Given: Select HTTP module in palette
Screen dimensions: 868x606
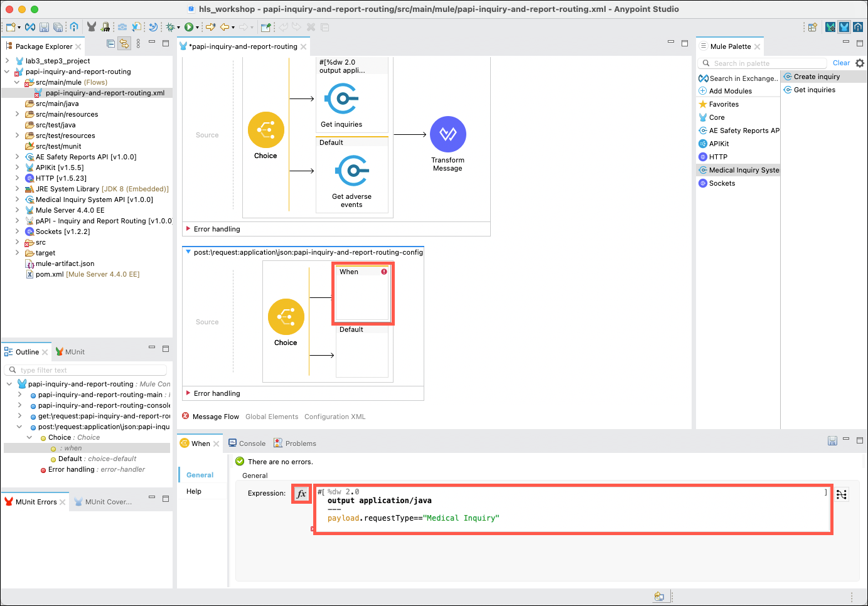Looking at the screenshot, I should (x=713, y=157).
